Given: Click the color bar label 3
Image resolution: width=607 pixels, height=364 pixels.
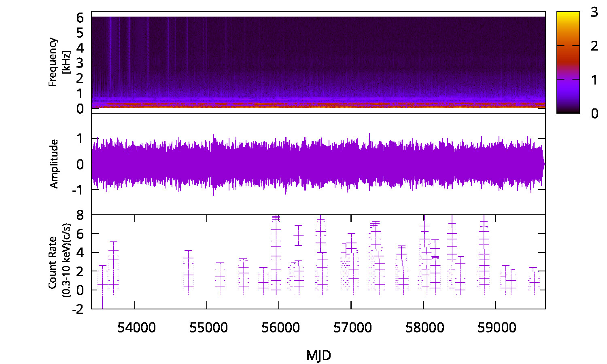Looking at the screenshot, I should coord(594,12).
